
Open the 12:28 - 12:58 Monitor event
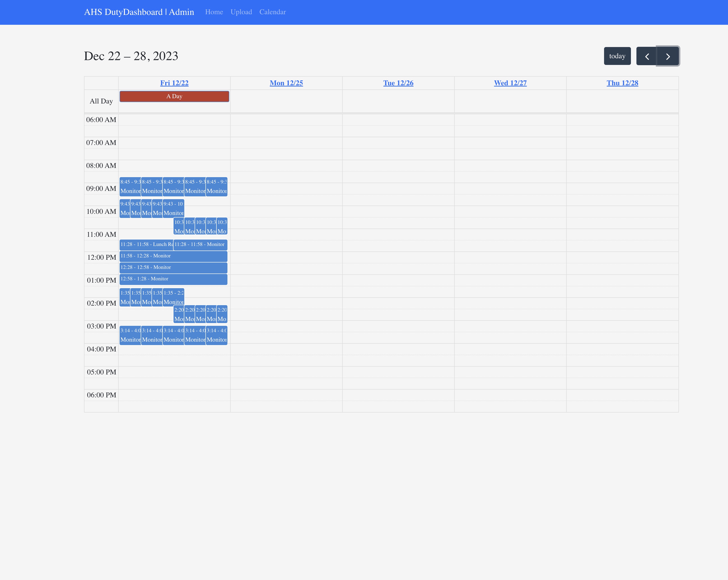pyautogui.click(x=173, y=268)
